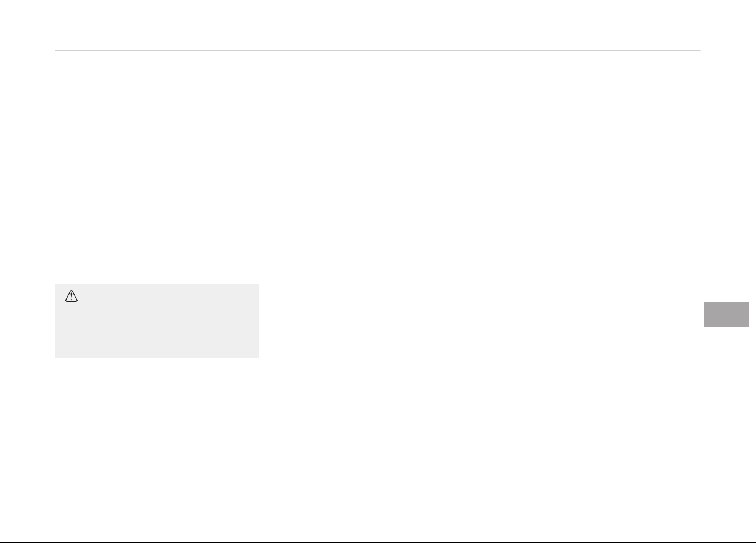Tap the triangle alert icon in gray box
The image size is (756, 543).
click(x=72, y=296)
